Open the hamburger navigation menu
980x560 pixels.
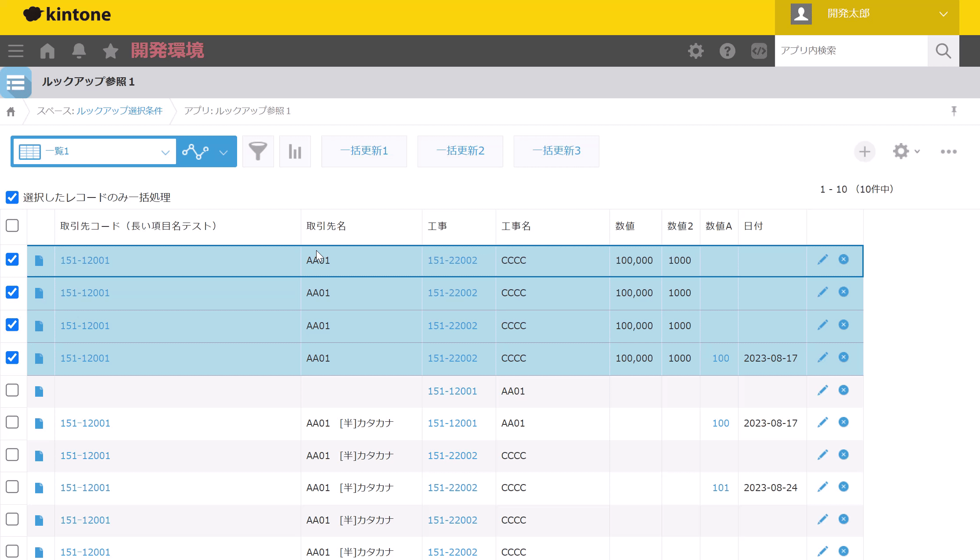coord(16,51)
